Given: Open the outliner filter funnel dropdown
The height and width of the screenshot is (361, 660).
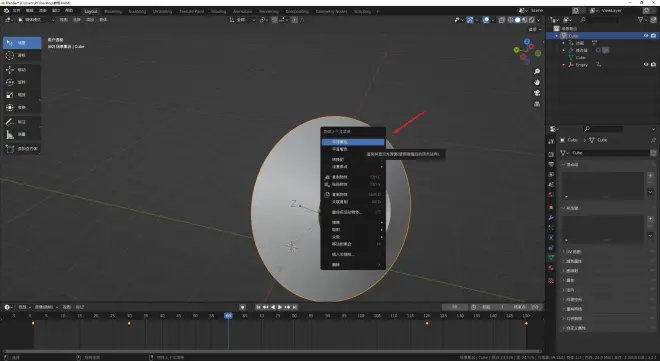Looking at the screenshot, I should click(x=643, y=20).
